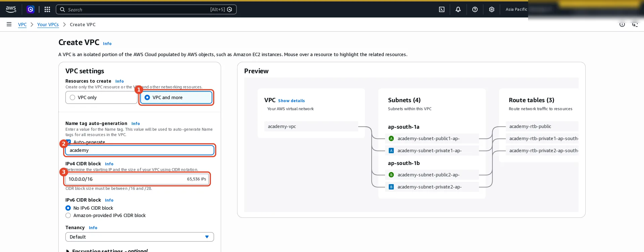Viewport: 644px width, 252px height.
Task: Select academy-subnet-private2-ap- entry
Action: pos(432,187)
